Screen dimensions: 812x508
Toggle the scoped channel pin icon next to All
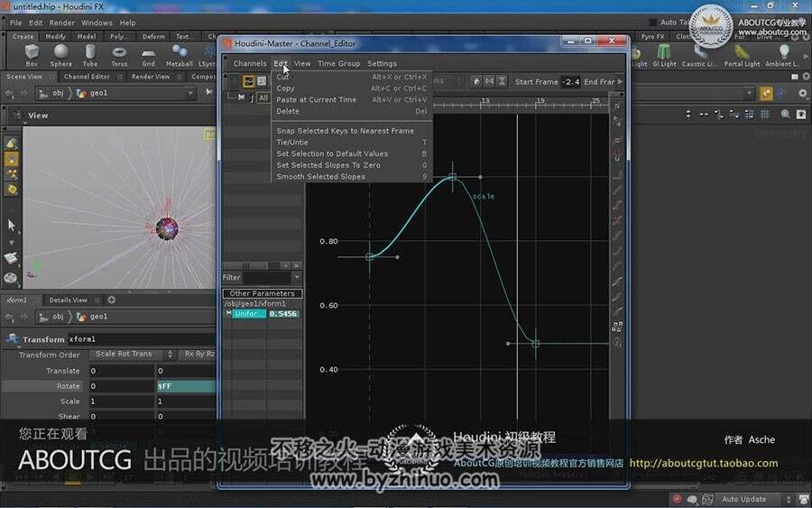click(x=241, y=97)
